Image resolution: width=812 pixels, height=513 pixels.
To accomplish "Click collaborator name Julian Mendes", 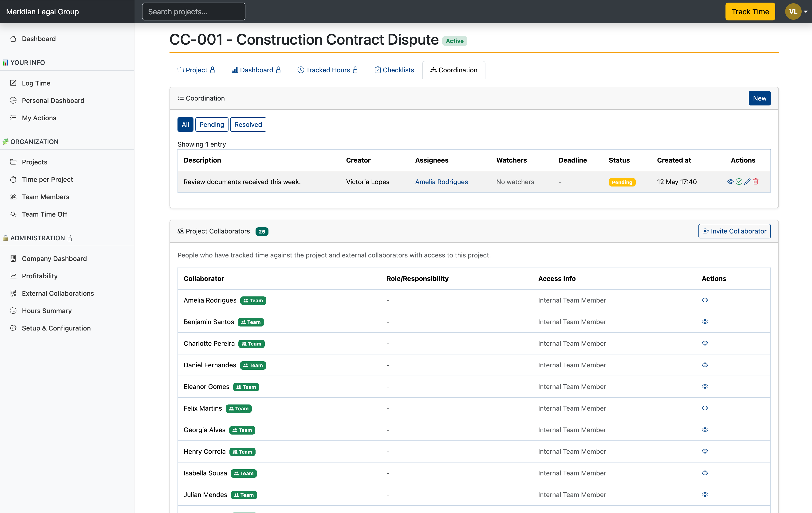I will 205,494.
